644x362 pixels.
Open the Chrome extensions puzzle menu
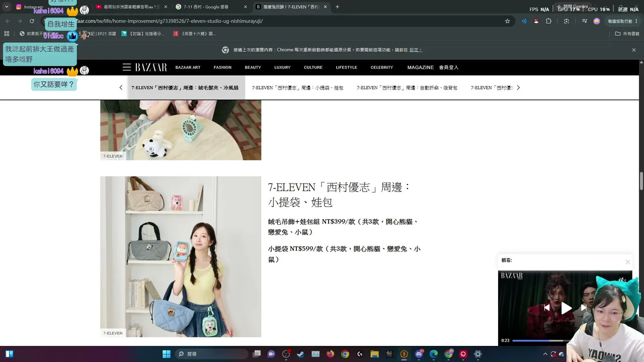click(x=548, y=21)
